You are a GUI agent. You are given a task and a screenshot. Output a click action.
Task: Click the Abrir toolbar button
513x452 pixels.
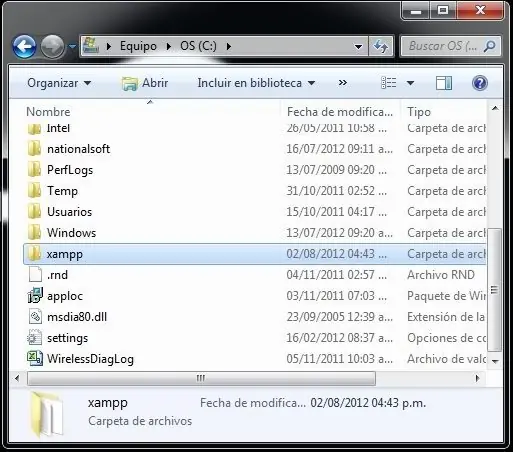145,83
